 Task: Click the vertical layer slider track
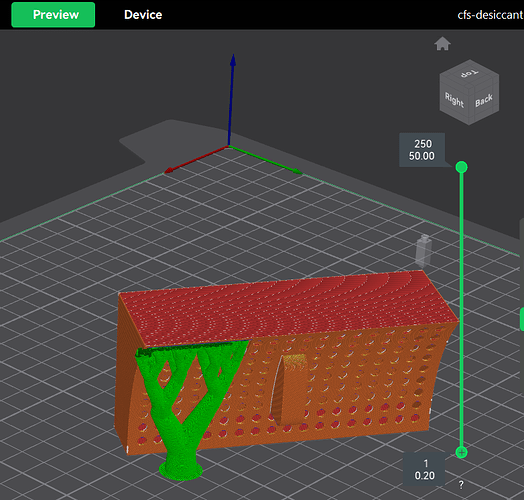pos(462,310)
